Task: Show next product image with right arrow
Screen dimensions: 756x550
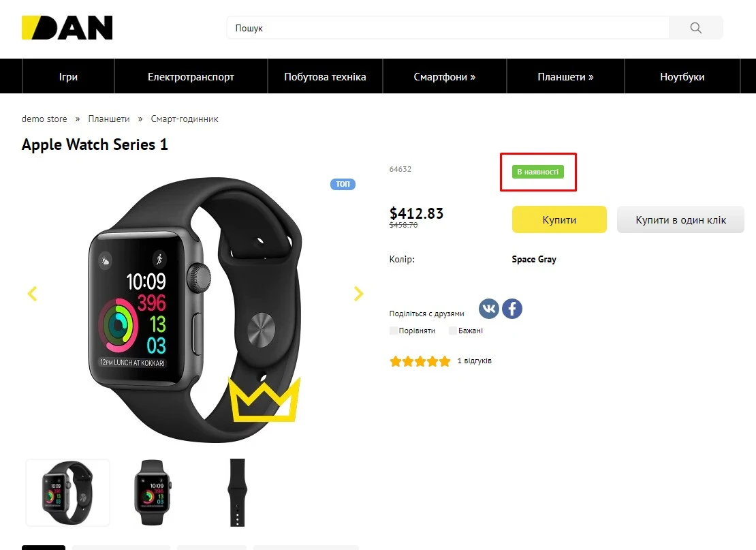Action: (358, 293)
